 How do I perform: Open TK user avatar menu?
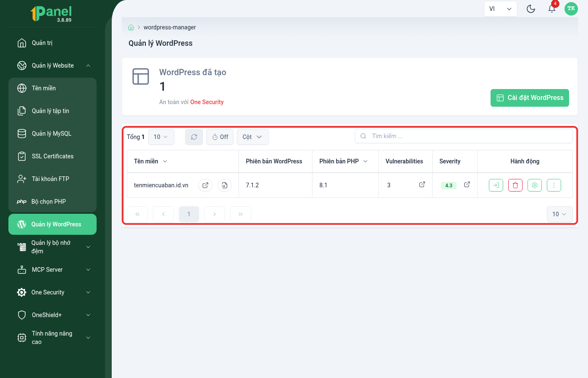coord(571,9)
